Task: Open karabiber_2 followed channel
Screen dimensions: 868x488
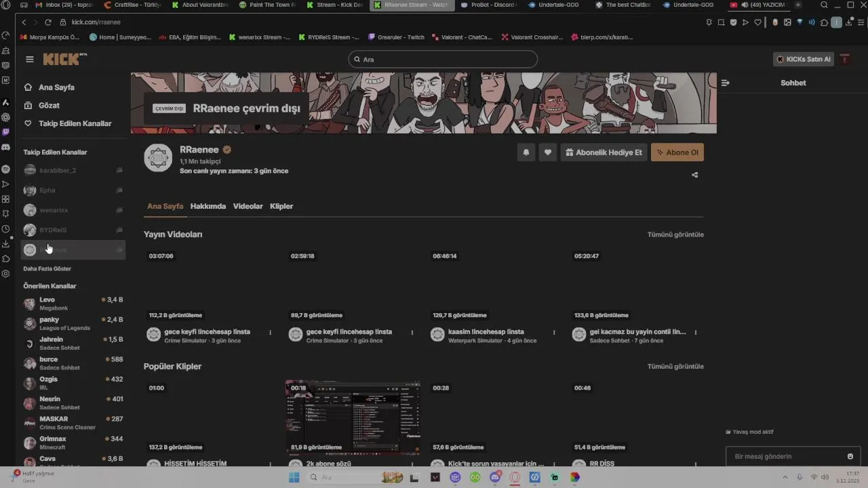Action: [x=73, y=171]
